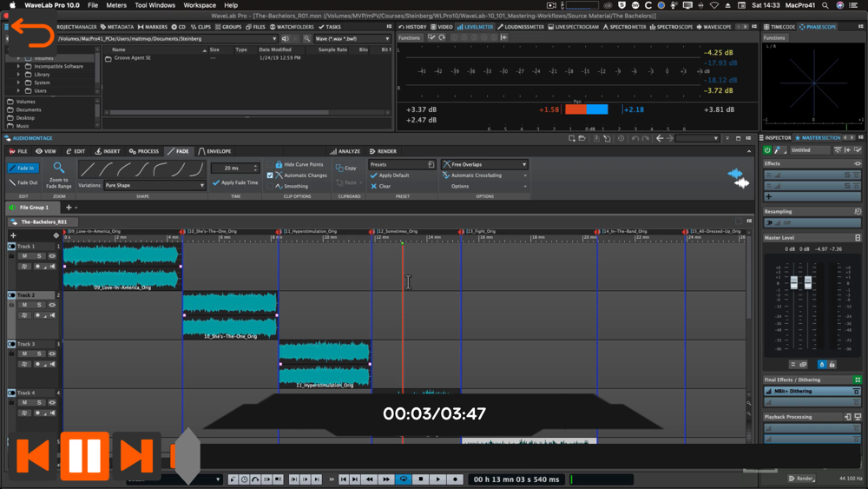The image size is (868, 489).
Task: Expand the Options dropdown in fade ribbon
Action: 525,187
